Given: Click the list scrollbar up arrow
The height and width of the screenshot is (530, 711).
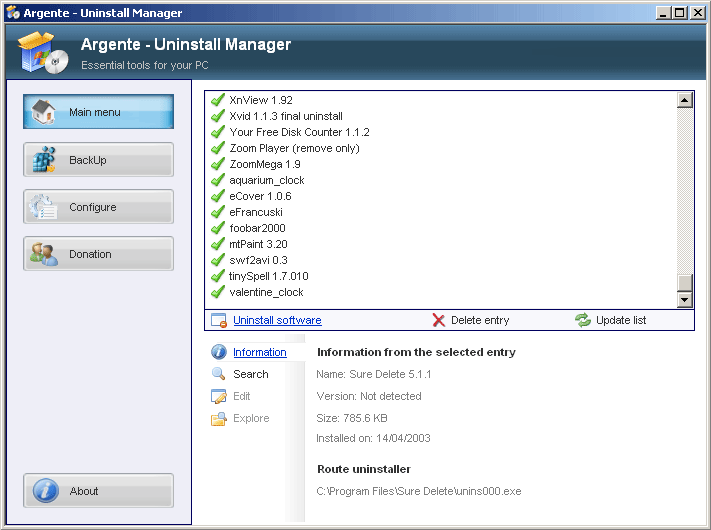Looking at the screenshot, I should [684, 100].
